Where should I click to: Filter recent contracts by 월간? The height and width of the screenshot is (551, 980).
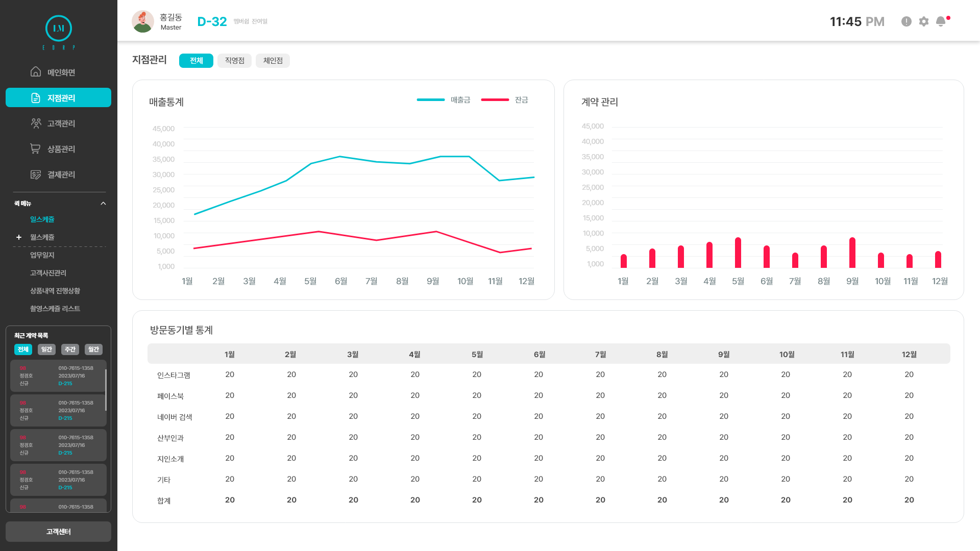click(x=93, y=349)
